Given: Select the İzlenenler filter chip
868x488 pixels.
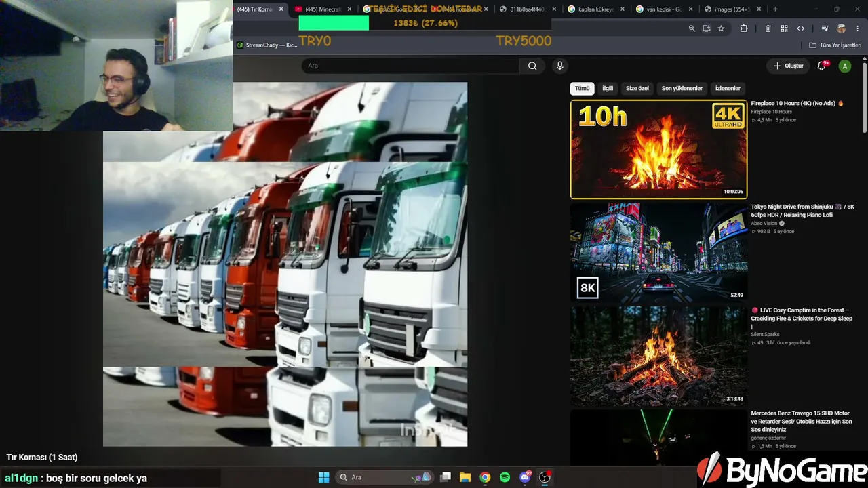Looking at the screenshot, I should [x=728, y=88].
